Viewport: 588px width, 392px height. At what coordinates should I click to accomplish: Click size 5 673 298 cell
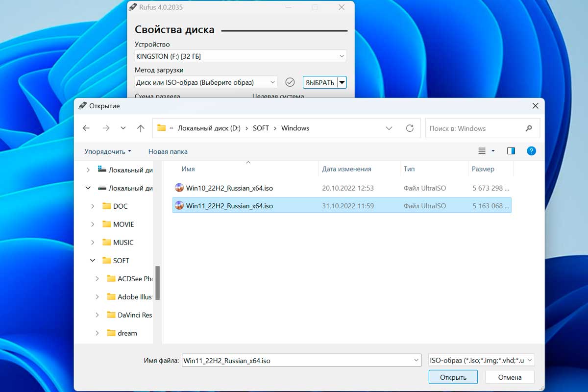pyautogui.click(x=491, y=188)
